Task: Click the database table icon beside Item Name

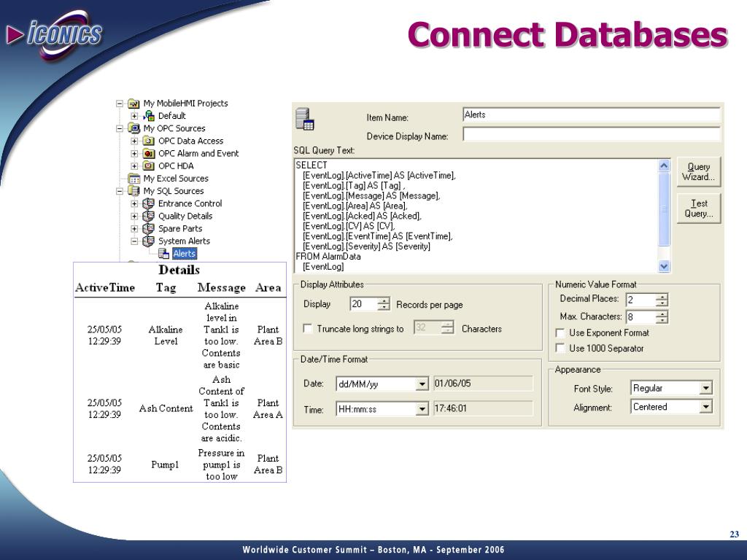Action: (x=304, y=119)
